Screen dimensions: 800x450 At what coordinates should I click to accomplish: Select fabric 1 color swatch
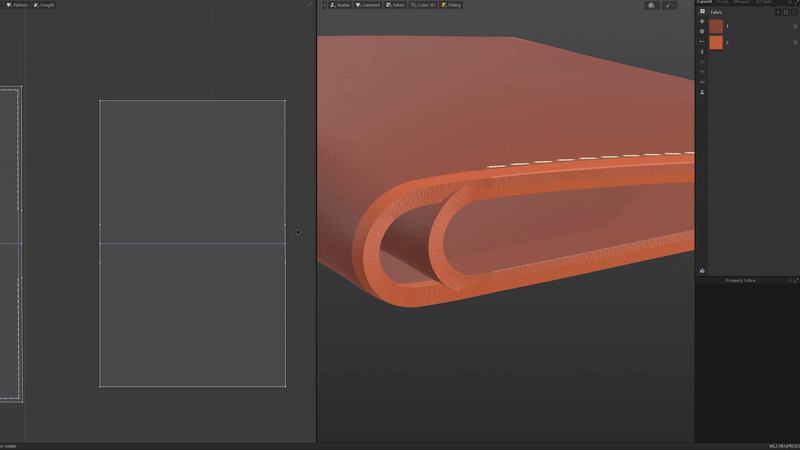(716, 27)
